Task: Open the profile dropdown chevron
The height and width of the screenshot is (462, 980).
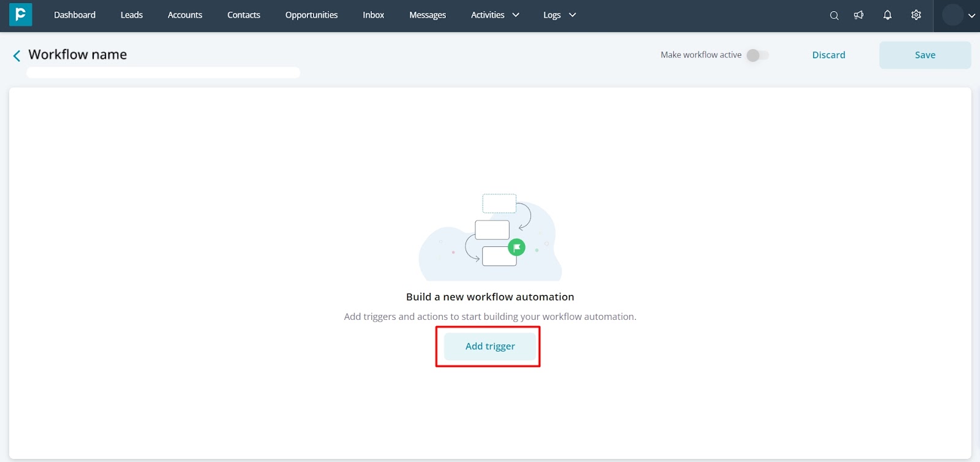Action: click(x=971, y=15)
